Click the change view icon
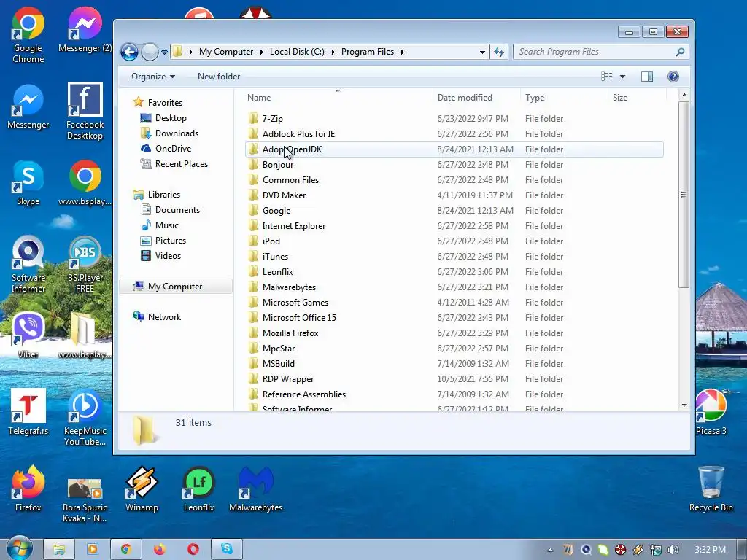Viewport: 747px width, 560px height. [606, 77]
